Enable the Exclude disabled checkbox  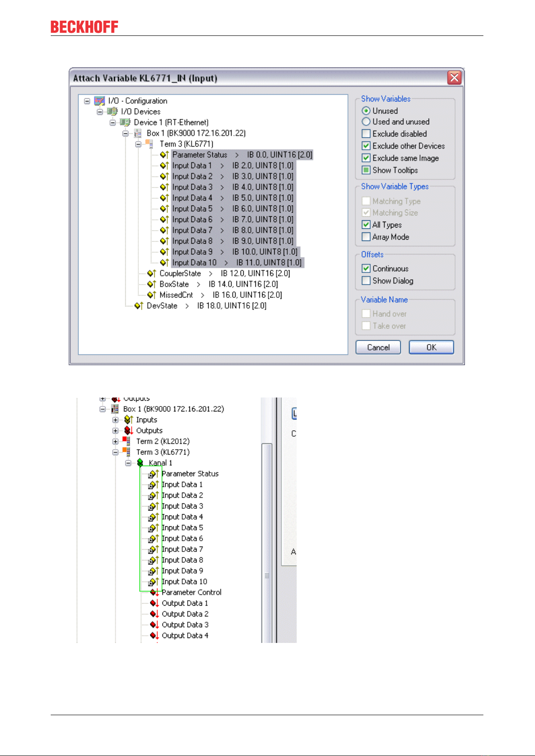(x=366, y=134)
